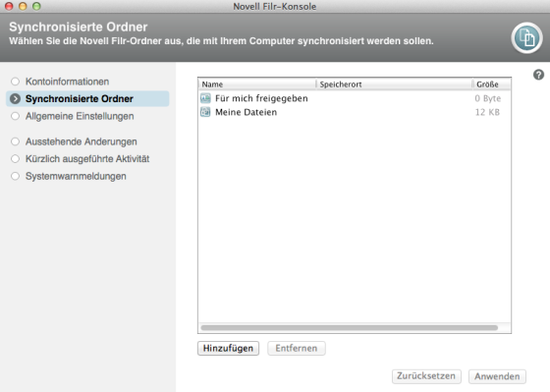Click the '12 KB' size value
This screenshot has width=550, height=392.
pyautogui.click(x=487, y=112)
